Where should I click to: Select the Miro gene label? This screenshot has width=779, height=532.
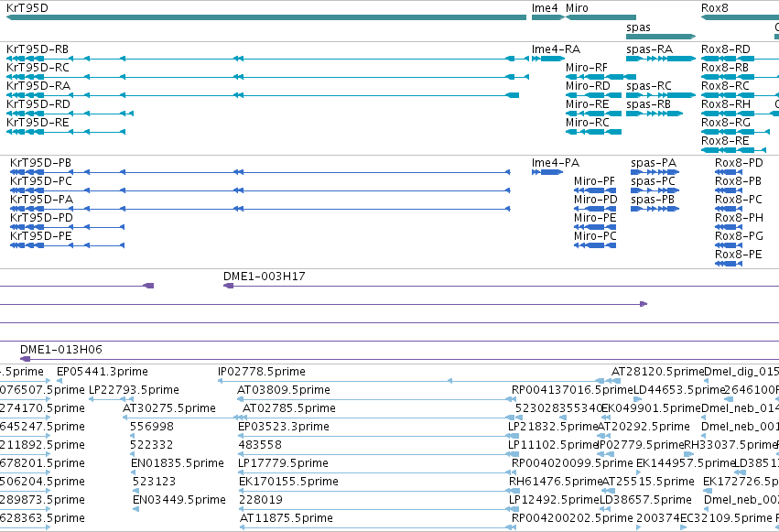click(577, 8)
